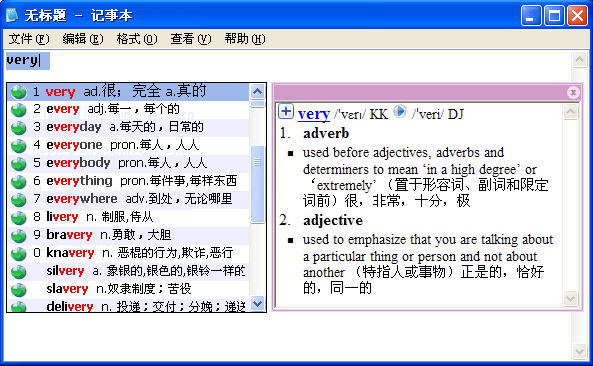Click the globe icon beside 'slavery'
The height and width of the screenshot is (366, 593).
[18, 290]
